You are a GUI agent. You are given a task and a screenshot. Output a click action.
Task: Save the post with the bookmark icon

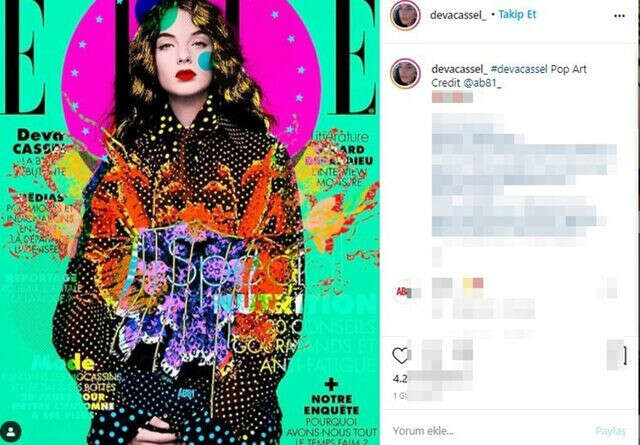pyautogui.click(x=623, y=356)
